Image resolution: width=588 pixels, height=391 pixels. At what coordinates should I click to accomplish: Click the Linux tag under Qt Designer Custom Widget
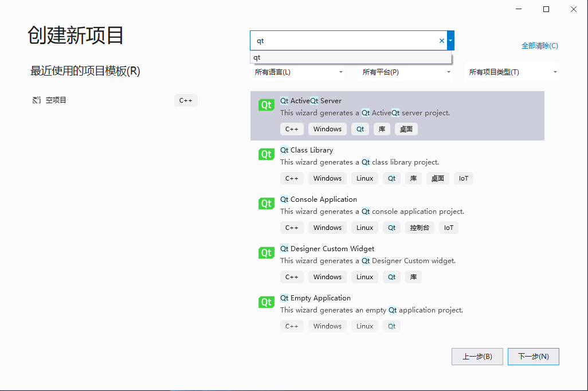pos(364,277)
